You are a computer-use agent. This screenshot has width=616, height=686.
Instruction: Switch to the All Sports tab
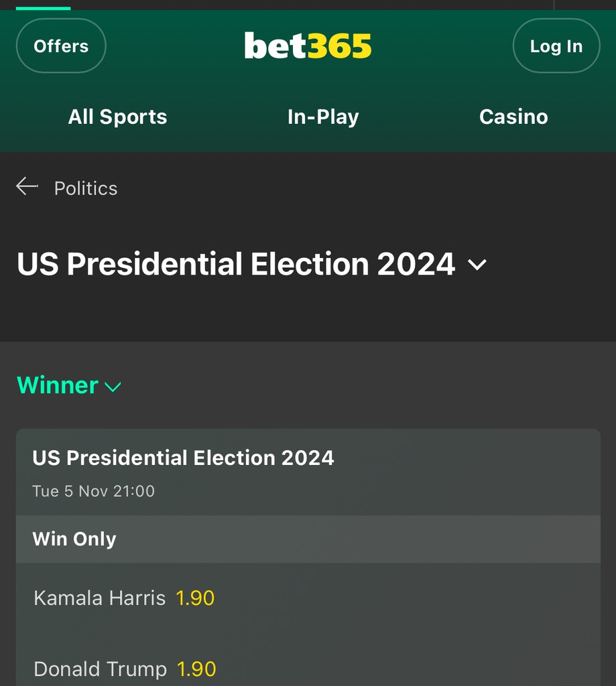pos(117,117)
